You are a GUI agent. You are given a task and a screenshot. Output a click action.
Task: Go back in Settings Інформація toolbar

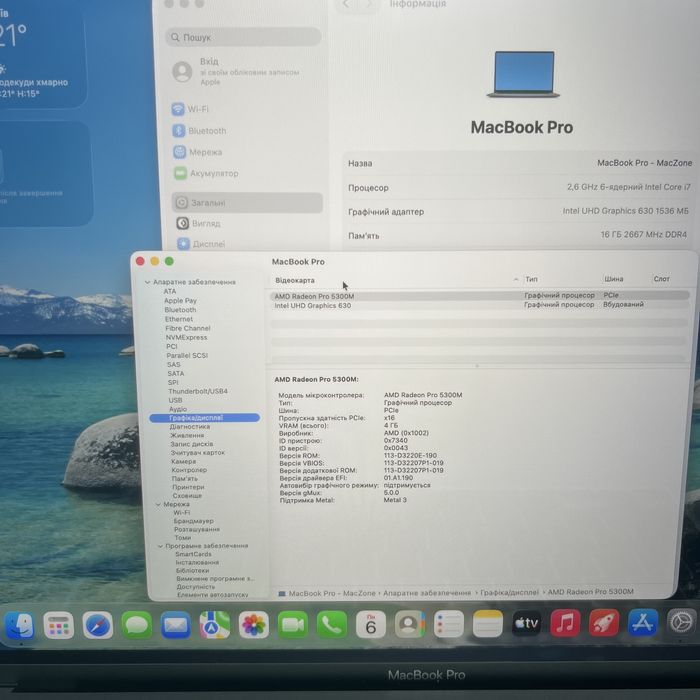coord(346,4)
